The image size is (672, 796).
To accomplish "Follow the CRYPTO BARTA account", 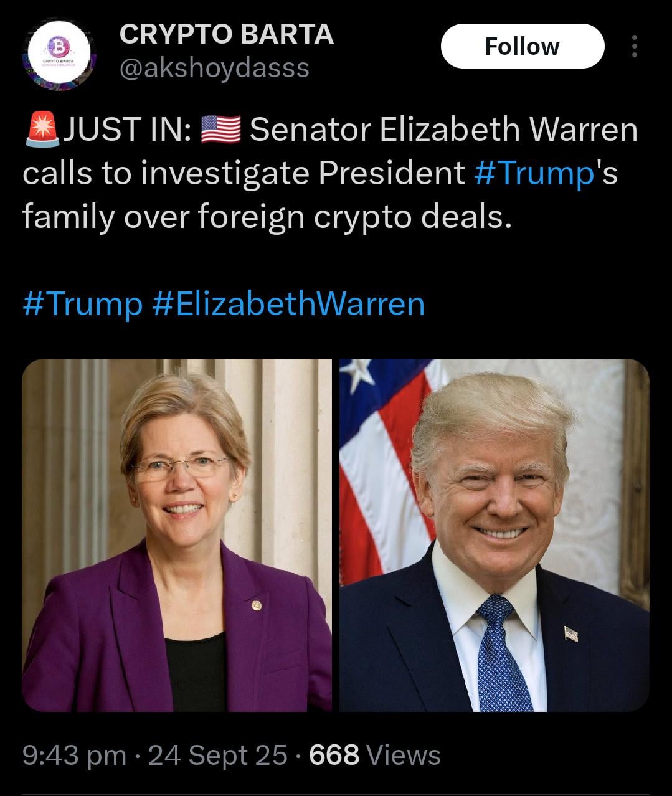I will click(523, 46).
